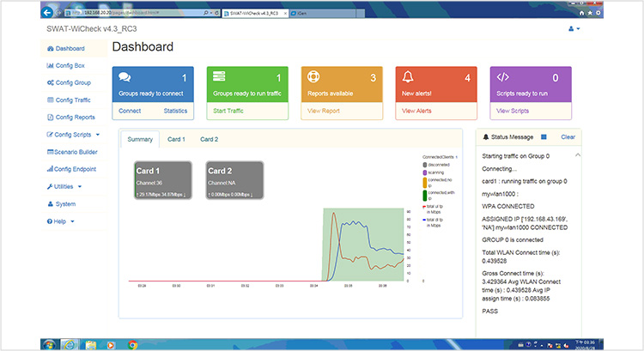Click the SWAT-WiCheck v4.3_RC3 title
This screenshot has height=351, width=644.
pos(92,29)
